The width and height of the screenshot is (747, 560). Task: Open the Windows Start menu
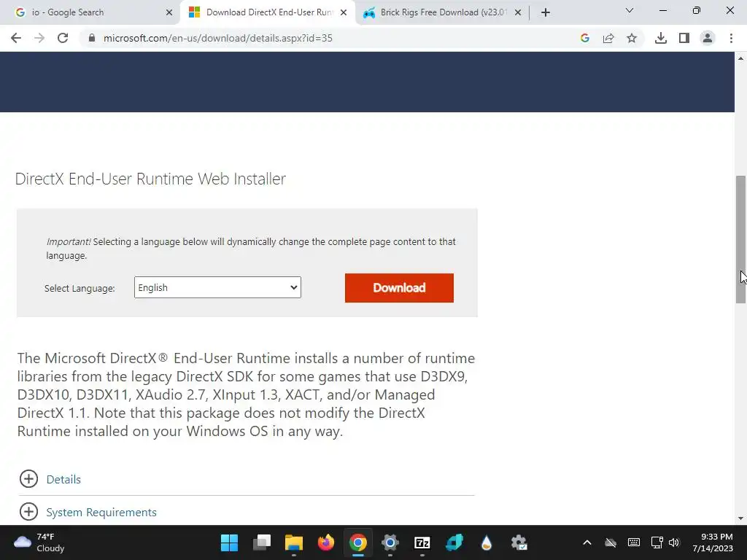click(229, 542)
